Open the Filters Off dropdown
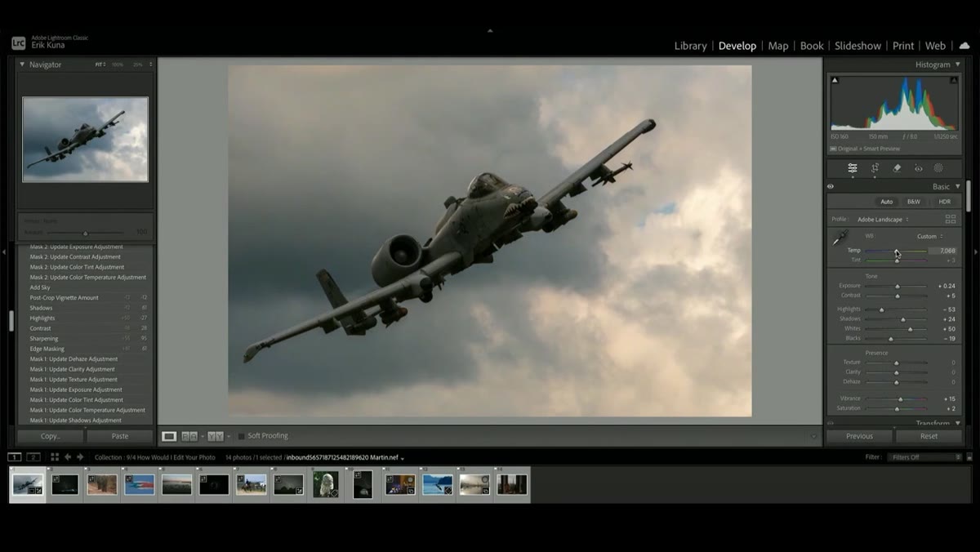 924,457
